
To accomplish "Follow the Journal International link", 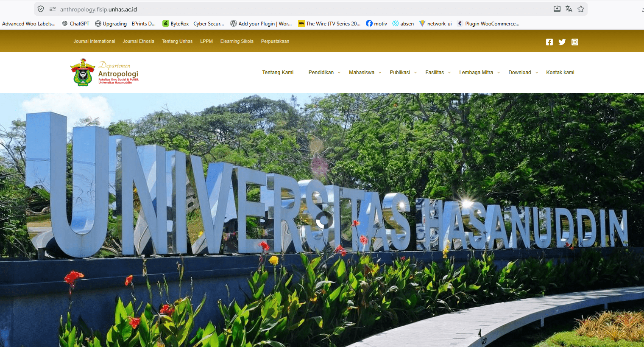I will click(x=94, y=42).
